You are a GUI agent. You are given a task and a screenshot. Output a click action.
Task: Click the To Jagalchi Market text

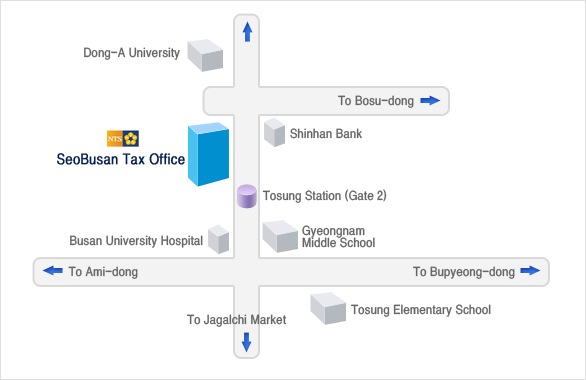[237, 320]
